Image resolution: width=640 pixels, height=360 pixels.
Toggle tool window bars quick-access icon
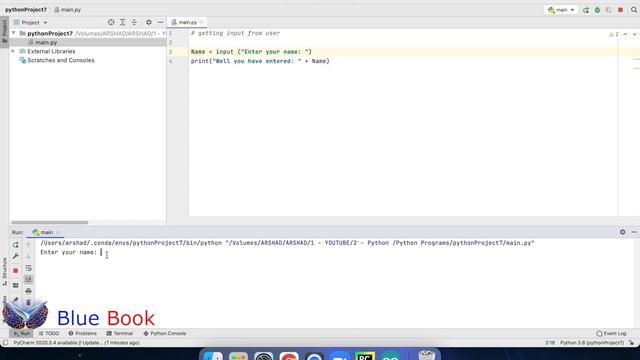tap(5, 343)
